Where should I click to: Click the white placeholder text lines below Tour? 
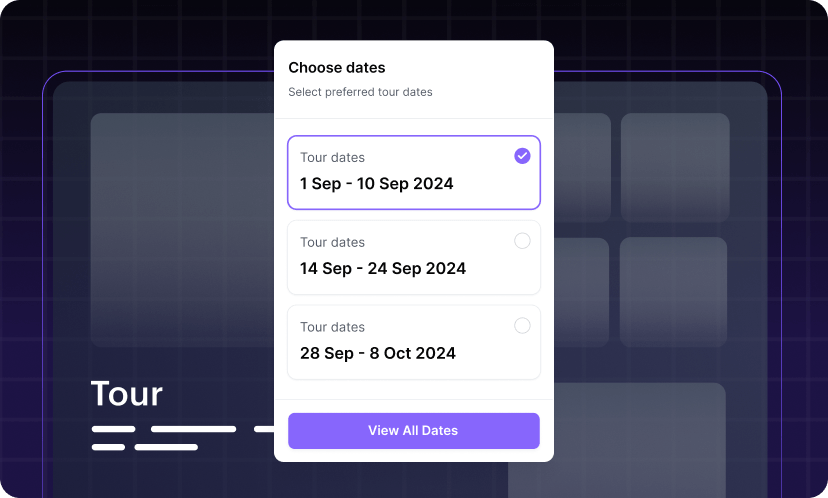pos(164,438)
